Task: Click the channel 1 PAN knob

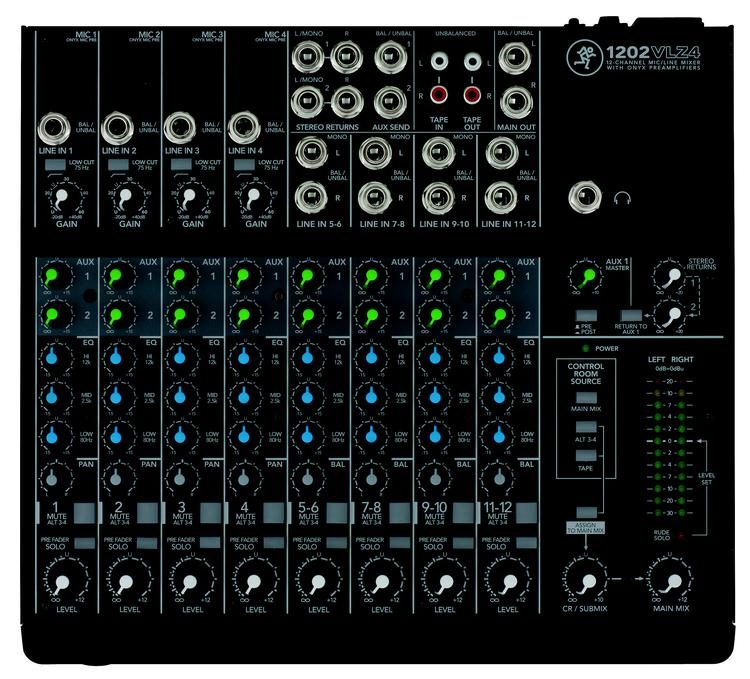Action: 53,478
